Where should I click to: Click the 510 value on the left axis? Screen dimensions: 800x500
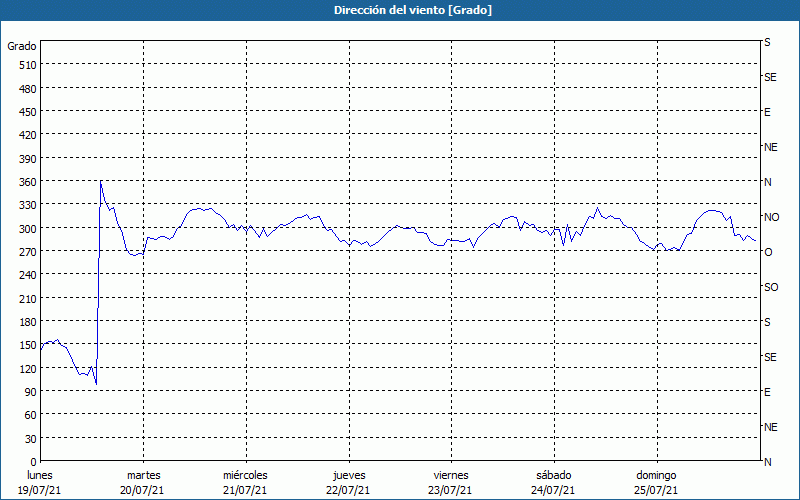pyautogui.click(x=28, y=65)
